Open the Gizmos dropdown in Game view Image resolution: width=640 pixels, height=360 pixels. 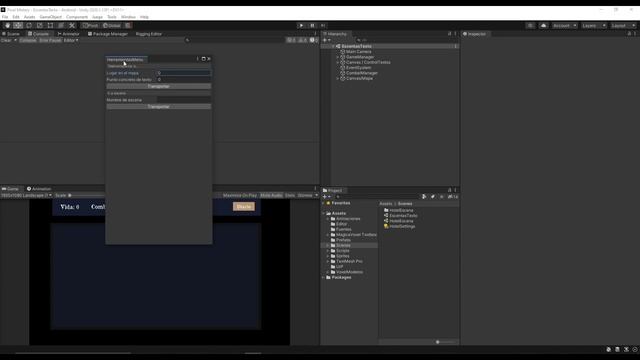point(307,196)
